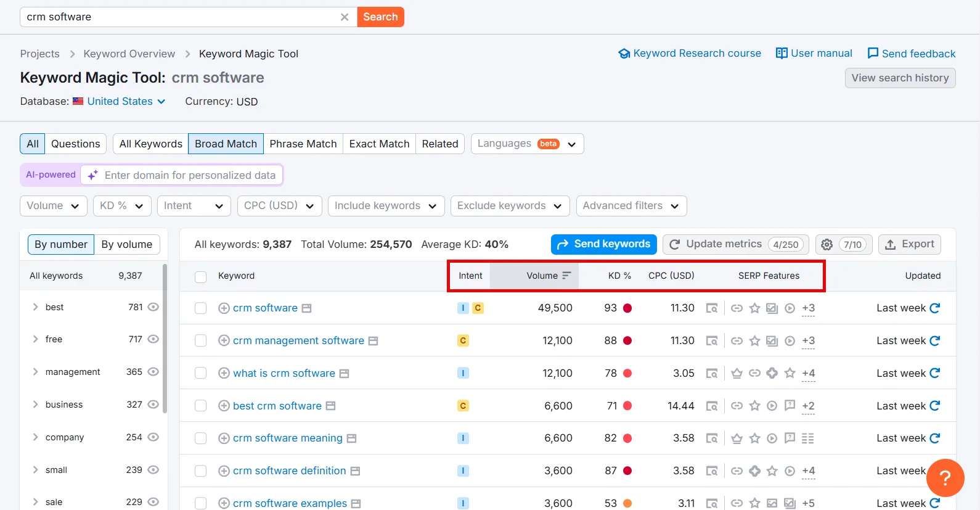Refresh metrics for crm software meaning row
980x510 pixels.
tap(935, 438)
